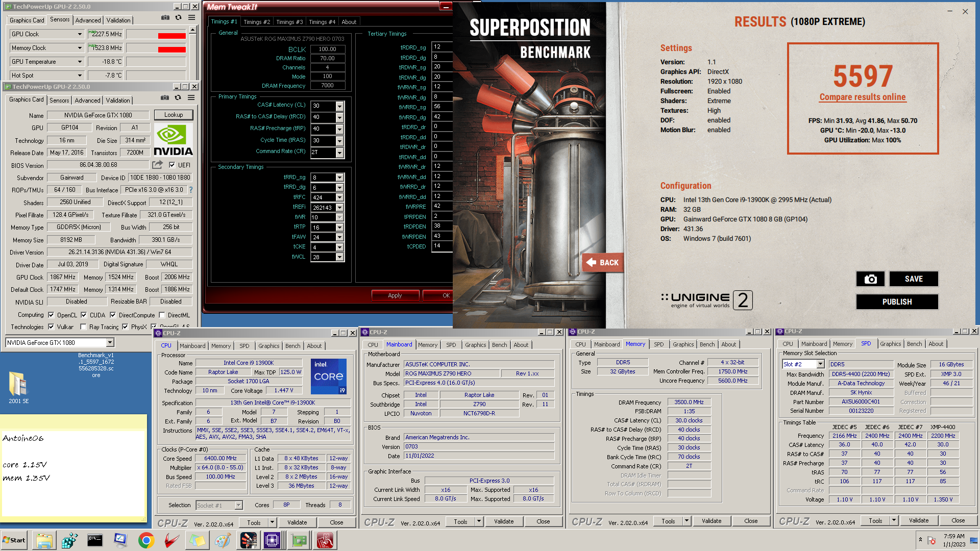Open Paint palette icon in taskbar
This screenshot has height=551, width=980.
[223, 540]
